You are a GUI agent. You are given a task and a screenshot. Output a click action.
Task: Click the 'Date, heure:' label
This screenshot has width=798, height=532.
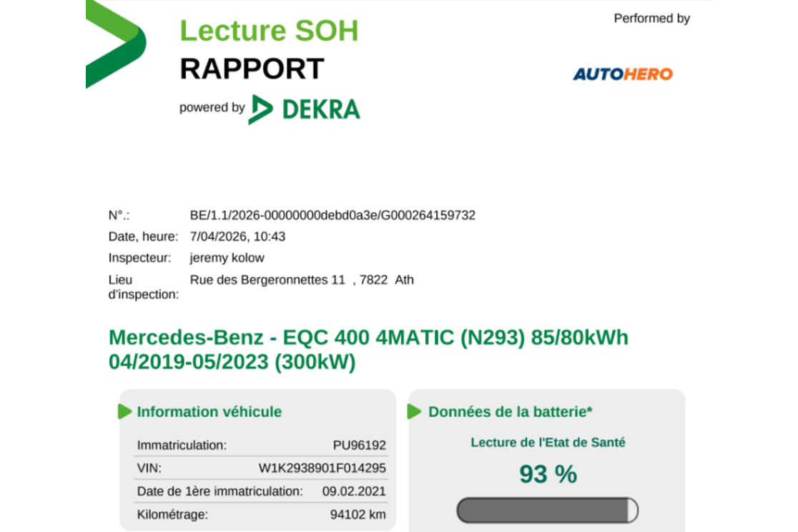pyautogui.click(x=144, y=237)
